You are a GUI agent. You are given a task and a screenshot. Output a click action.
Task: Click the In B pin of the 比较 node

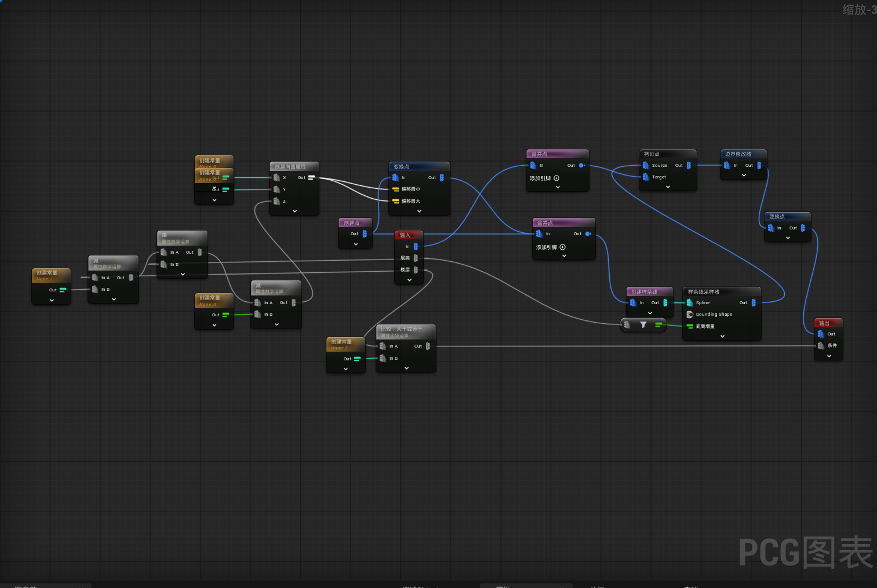tap(383, 359)
